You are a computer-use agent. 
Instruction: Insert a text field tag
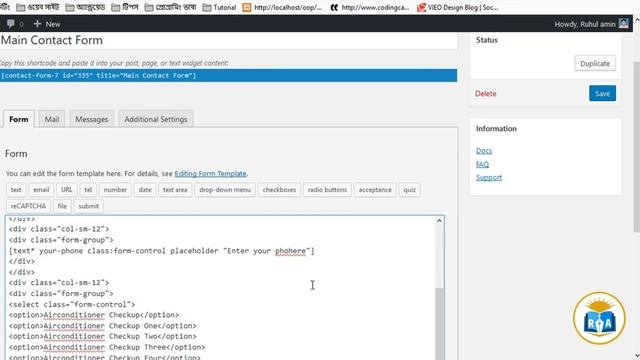(16, 190)
